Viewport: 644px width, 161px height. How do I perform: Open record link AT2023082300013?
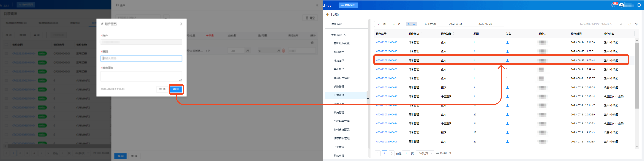point(386,51)
